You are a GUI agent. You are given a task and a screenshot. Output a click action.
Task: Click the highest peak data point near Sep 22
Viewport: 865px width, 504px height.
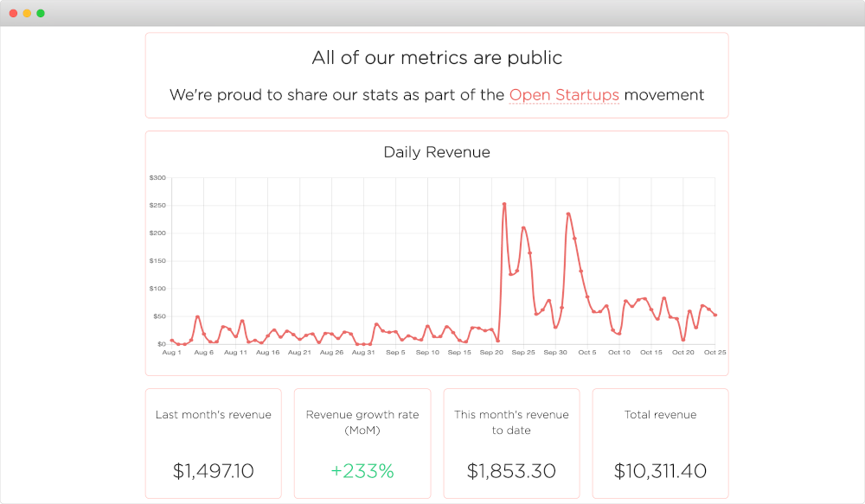pyautogui.click(x=504, y=204)
